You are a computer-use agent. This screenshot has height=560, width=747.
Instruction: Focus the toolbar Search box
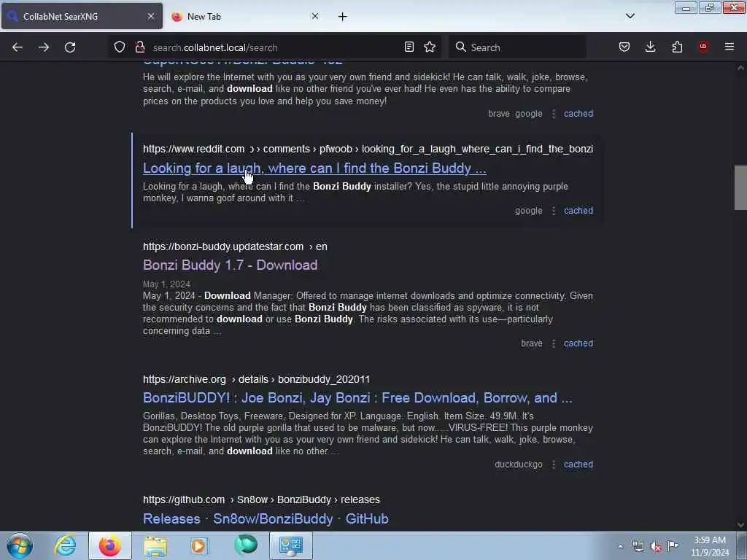tap(518, 47)
